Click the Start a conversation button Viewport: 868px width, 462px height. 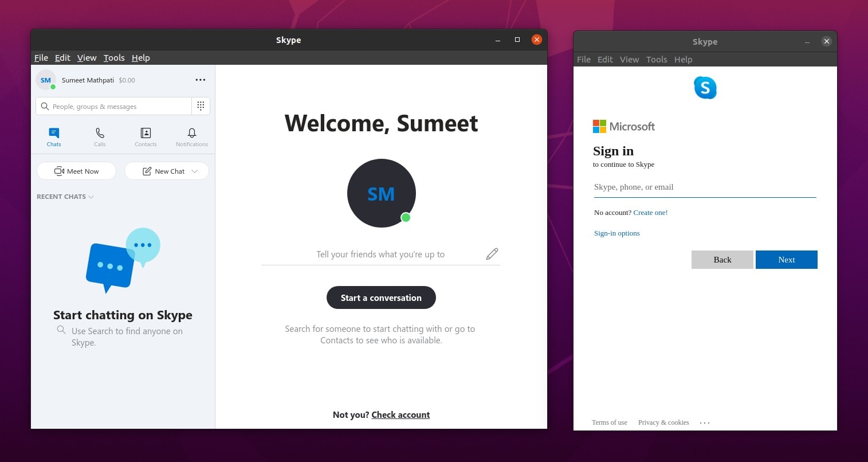[381, 298]
